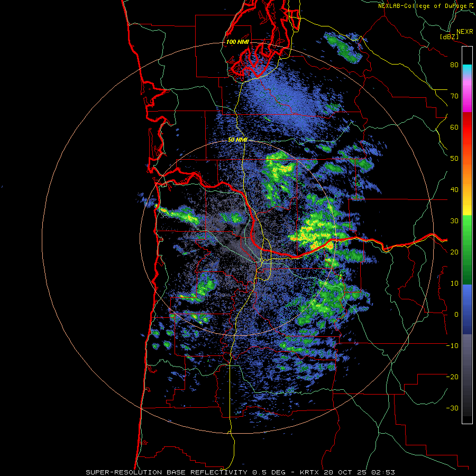
Task: Click the "KRTX" station identifier in caption
Action: [x=310, y=472]
